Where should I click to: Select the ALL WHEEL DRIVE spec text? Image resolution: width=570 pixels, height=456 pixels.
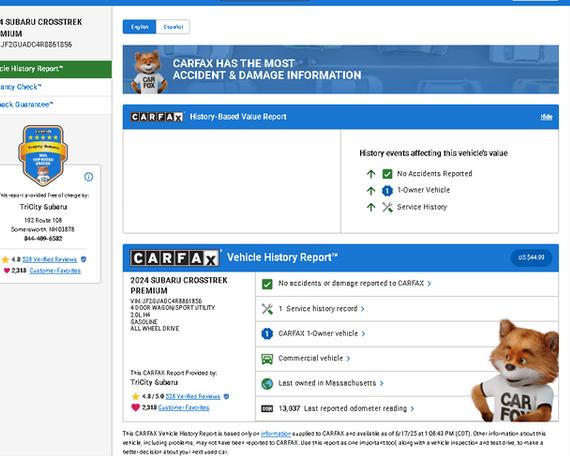(154, 329)
